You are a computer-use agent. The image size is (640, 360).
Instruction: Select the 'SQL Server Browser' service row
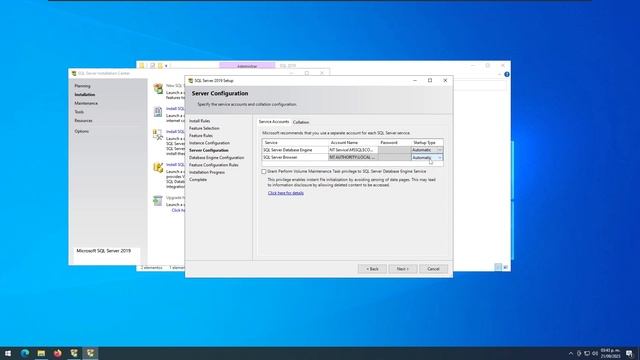[295, 157]
